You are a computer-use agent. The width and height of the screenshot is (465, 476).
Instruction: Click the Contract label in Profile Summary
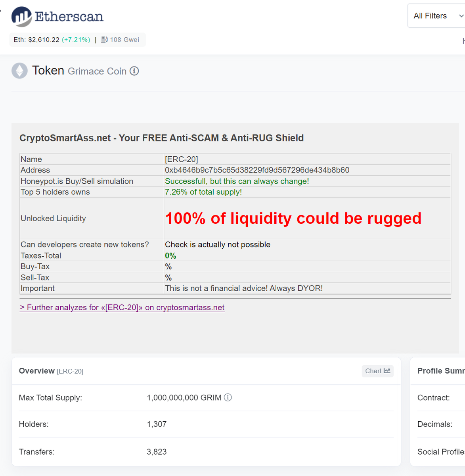[x=434, y=397]
